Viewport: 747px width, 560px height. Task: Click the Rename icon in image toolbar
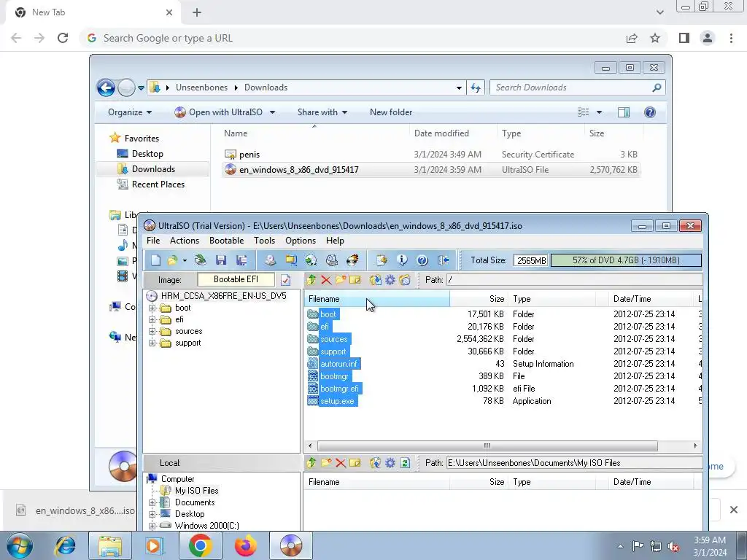355,280
